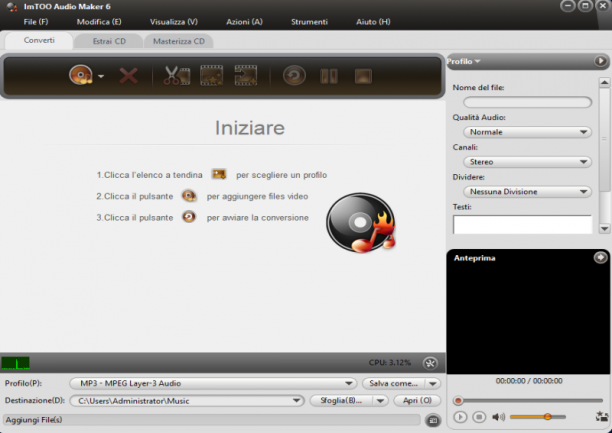Viewport: 612px width, 433px height.
Task: Click the 00:00:00 / 00:00:00 timecode
Action: tap(529, 381)
